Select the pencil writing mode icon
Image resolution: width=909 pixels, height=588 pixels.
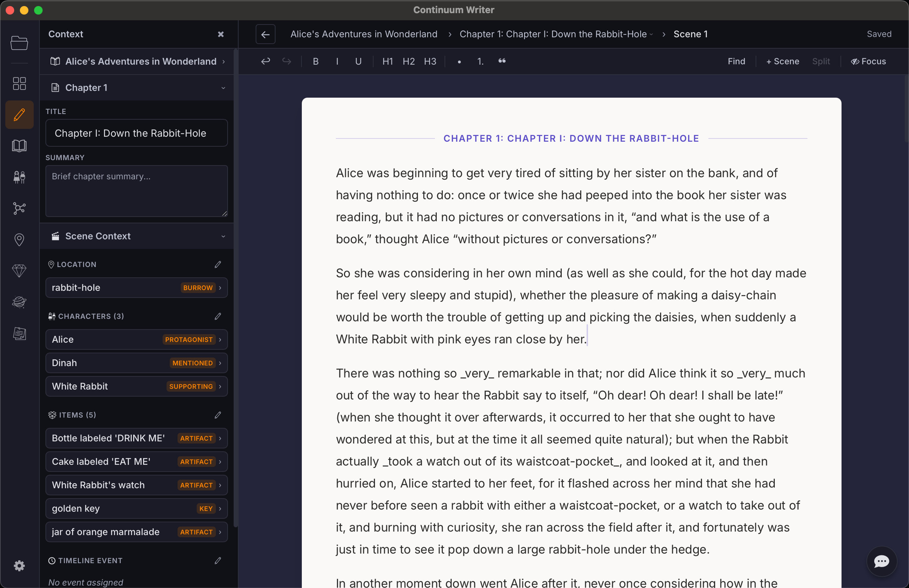pyautogui.click(x=20, y=115)
